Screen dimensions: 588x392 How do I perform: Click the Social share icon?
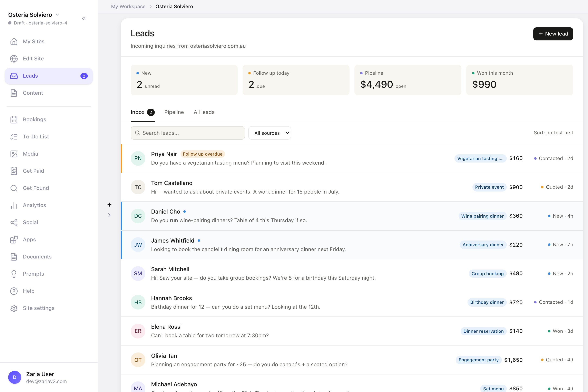[14, 223]
